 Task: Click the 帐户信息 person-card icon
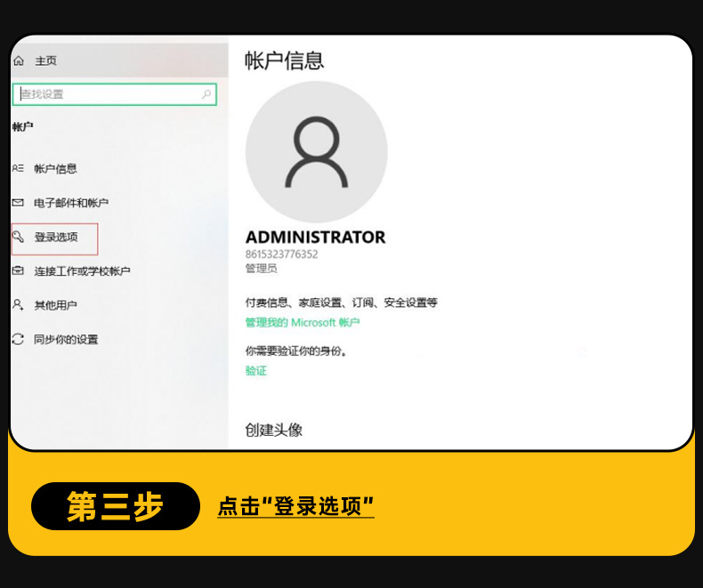[x=18, y=168]
